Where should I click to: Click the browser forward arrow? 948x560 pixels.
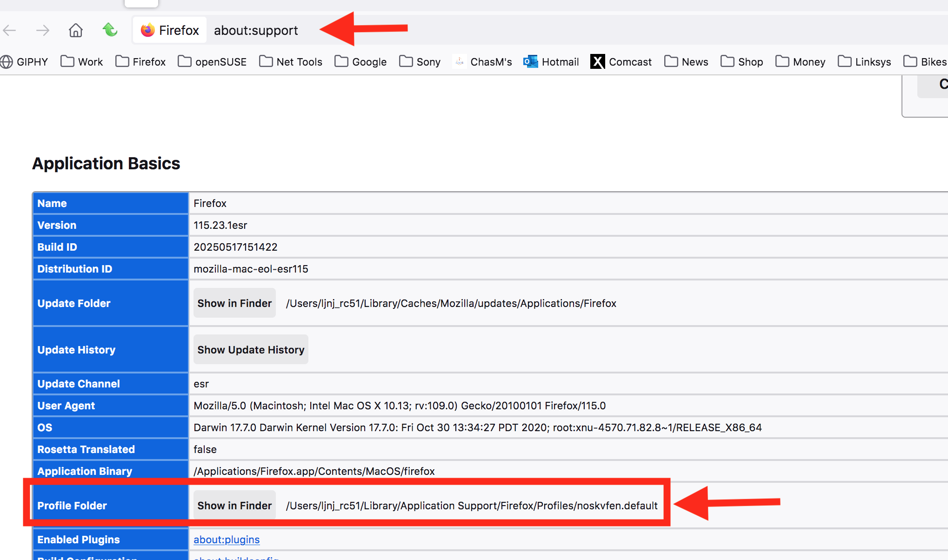(42, 31)
